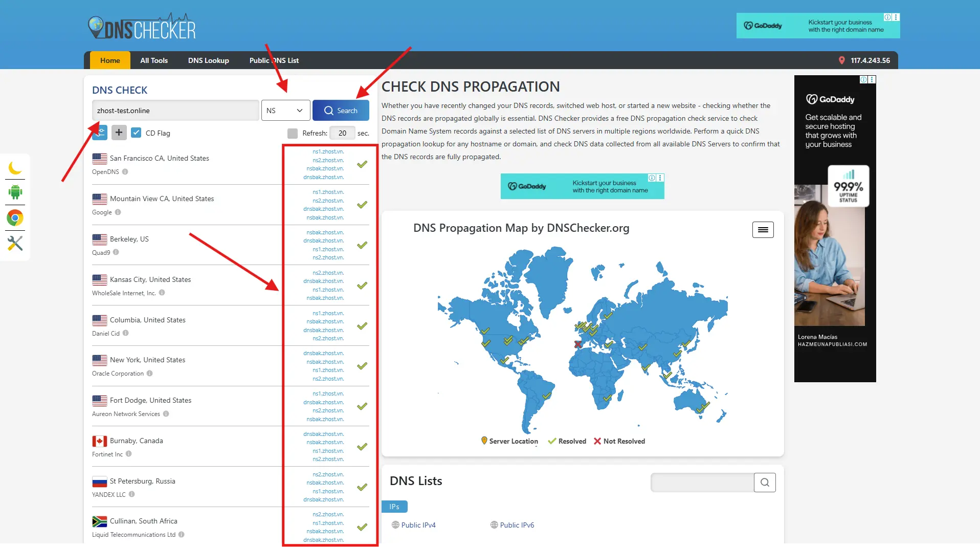
Task: Click the GoDaddy vertical ad with 99.9% uptime
Action: (835, 229)
